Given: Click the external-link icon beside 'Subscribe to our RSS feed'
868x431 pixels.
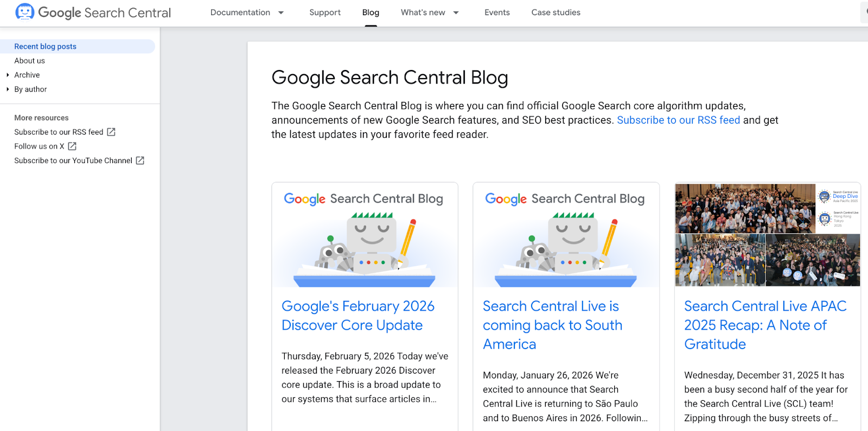Looking at the screenshot, I should click(x=110, y=132).
